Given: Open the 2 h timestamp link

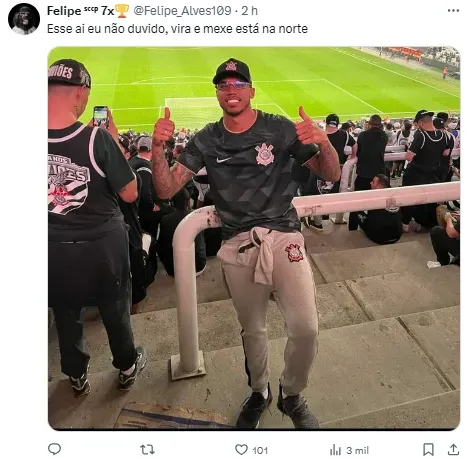Looking at the screenshot, I should pos(250,11).
